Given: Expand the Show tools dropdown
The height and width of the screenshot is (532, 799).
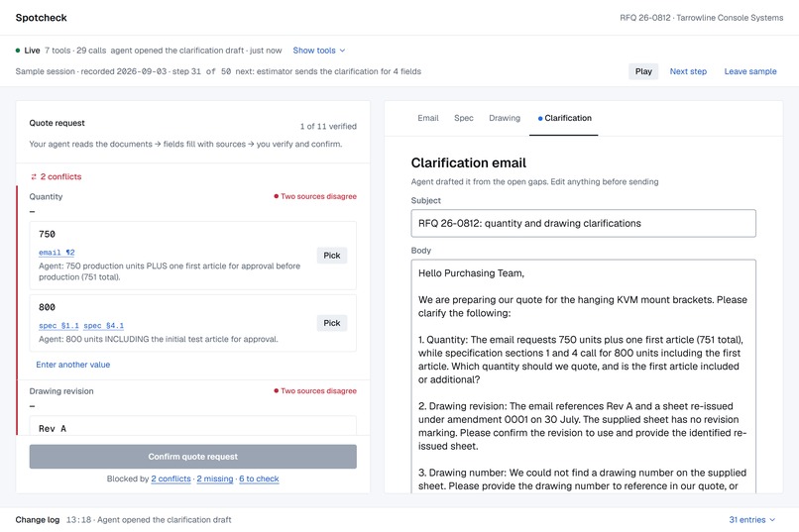Looking at the screenshot, I should point(319,51).
